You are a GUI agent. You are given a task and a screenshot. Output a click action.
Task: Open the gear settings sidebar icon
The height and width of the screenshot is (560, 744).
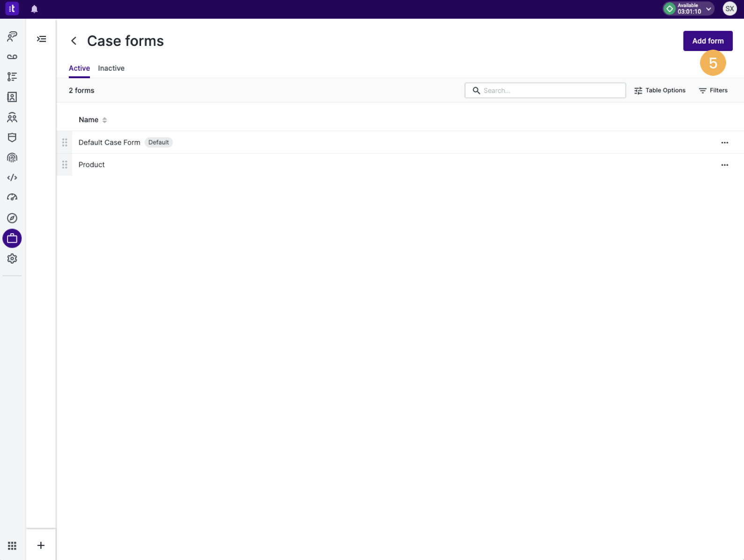pyautogui.click(x=12, y=258)
